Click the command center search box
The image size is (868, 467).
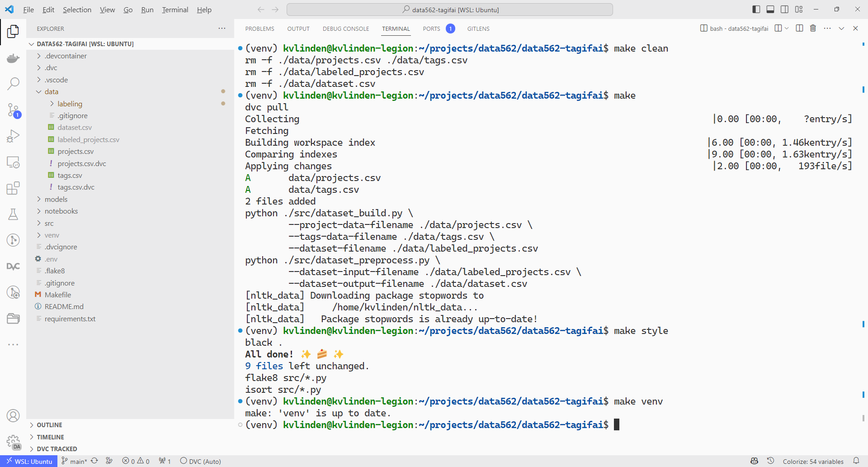point(450,10)
